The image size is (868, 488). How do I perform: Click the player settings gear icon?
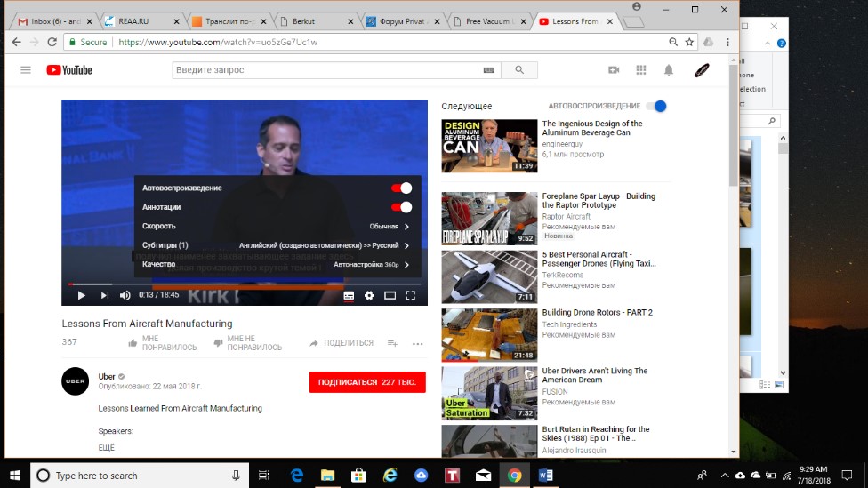369,295
